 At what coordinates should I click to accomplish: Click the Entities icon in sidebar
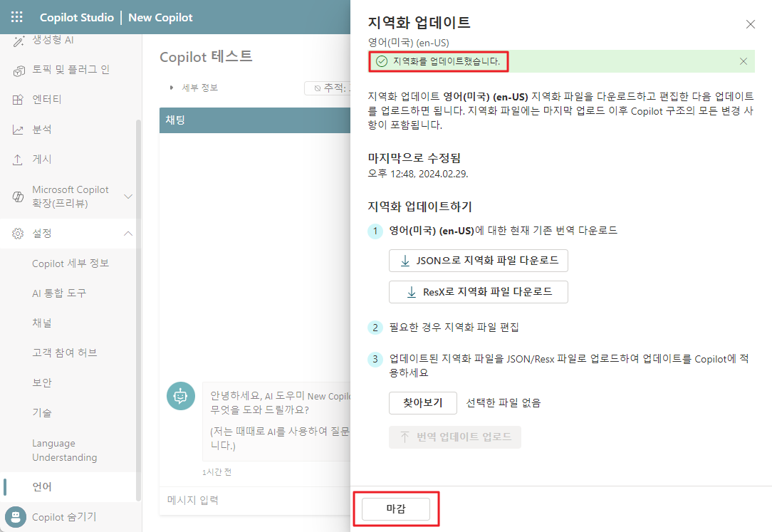tap(19, 100)
